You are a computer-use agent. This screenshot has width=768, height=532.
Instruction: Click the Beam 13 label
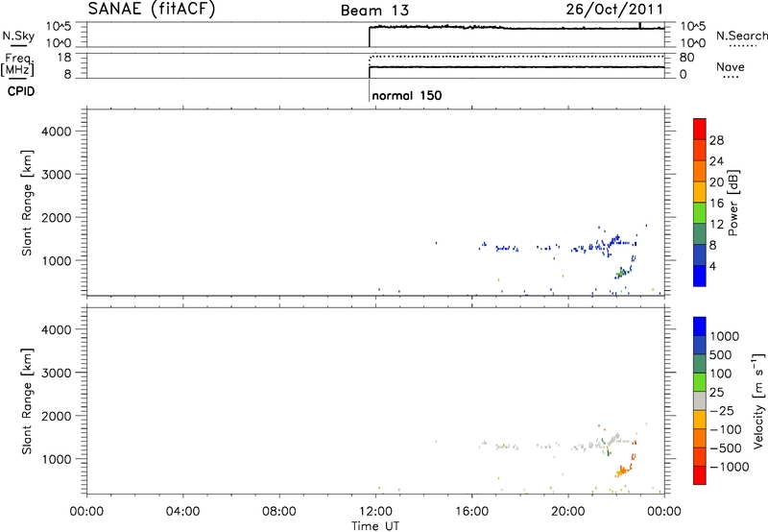click(x=374, y=11)
